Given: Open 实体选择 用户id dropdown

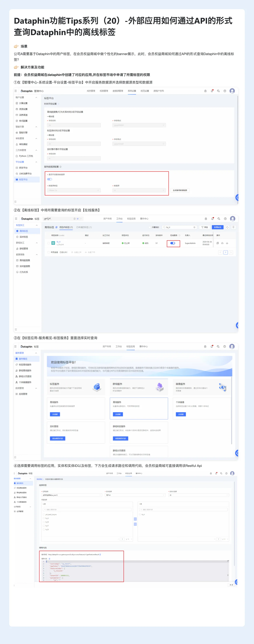Looking at the screenshot, I should (x=135, y=495).
